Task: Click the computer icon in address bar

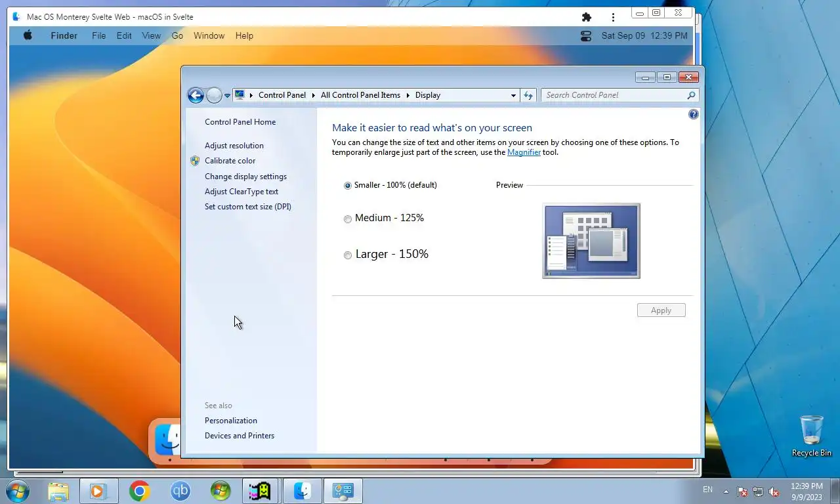Action: coord(240,95)
